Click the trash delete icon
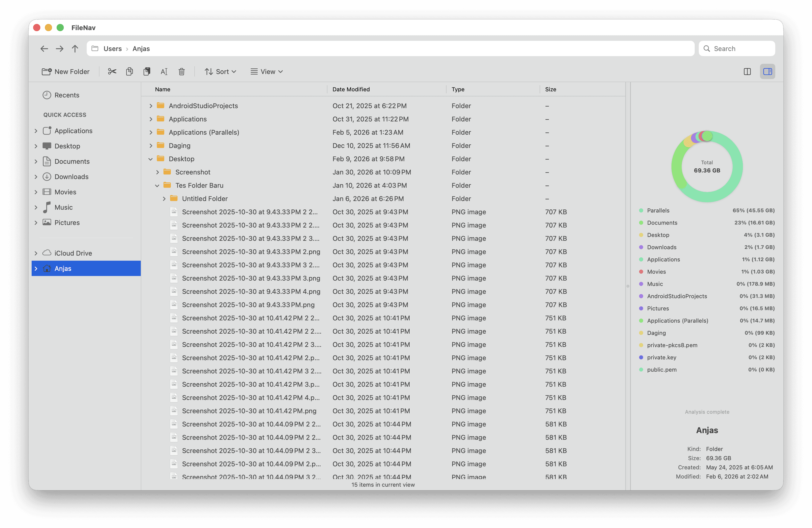Image resolution: width=812 pixels, height=528 pixels. click(182, 71)
